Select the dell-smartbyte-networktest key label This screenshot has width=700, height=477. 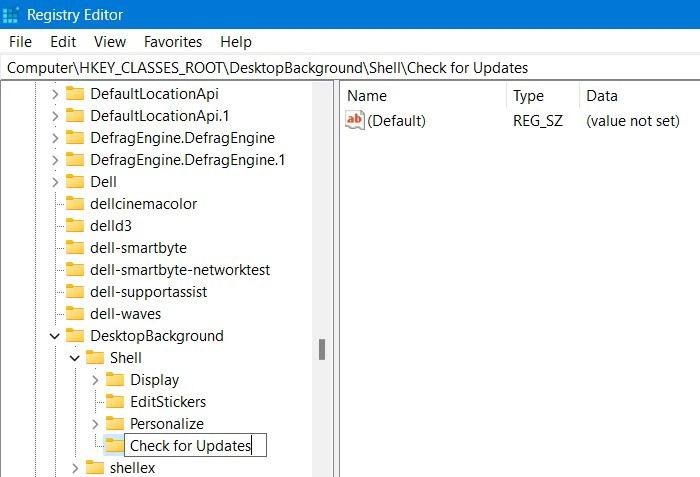click(x=180, y=270)
